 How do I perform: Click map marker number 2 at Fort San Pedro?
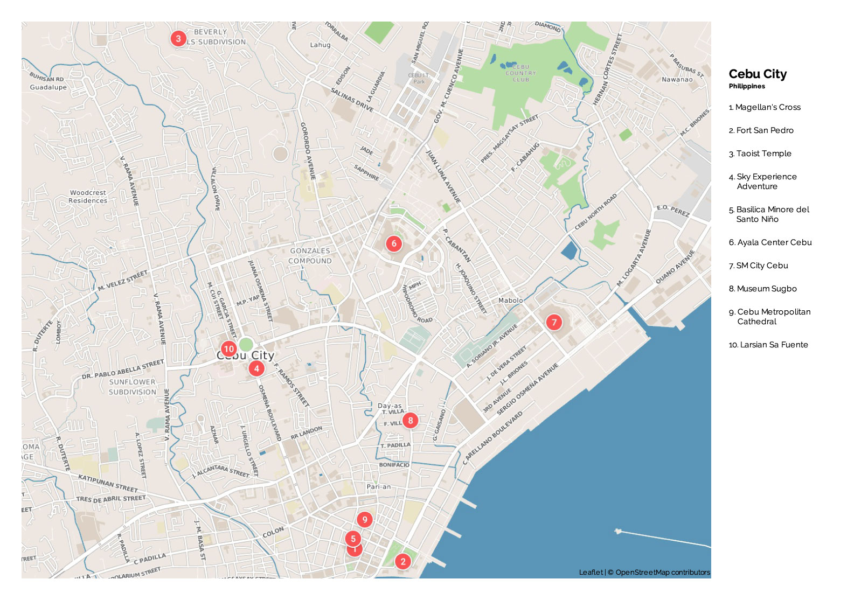[x=402, y=561]
